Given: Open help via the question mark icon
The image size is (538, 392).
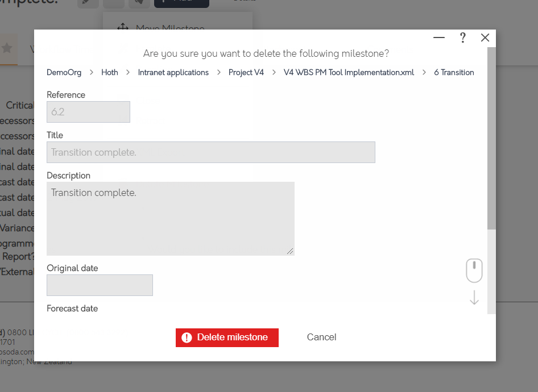Looking at the screenshot, I should point(462,37).
